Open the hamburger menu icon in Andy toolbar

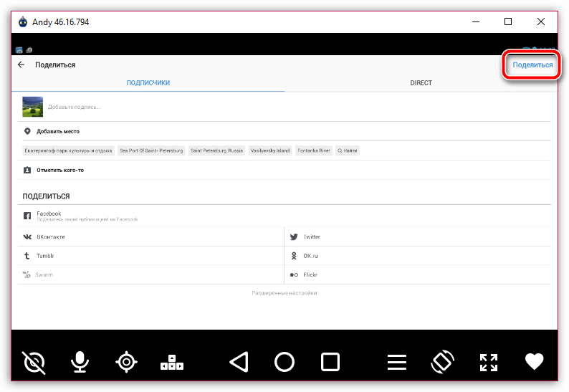coord(396,362)
